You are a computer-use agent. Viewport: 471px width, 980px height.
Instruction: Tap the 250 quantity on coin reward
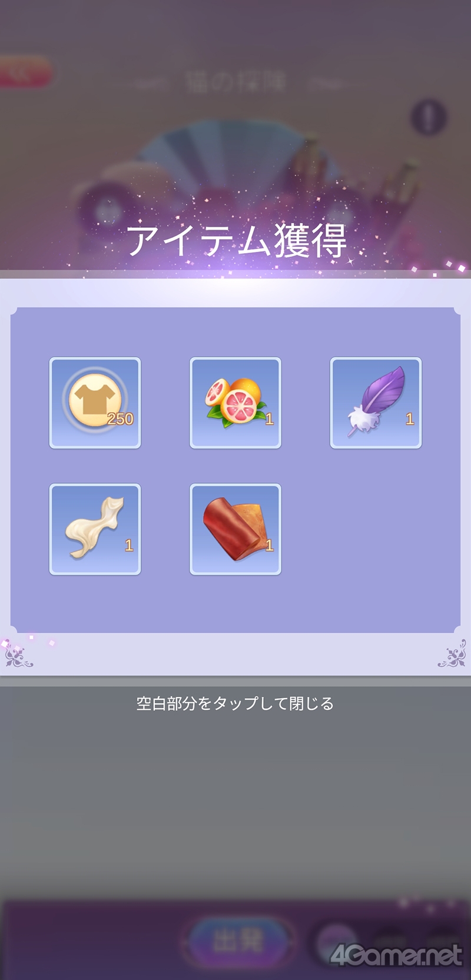click(x=120, y=418)
